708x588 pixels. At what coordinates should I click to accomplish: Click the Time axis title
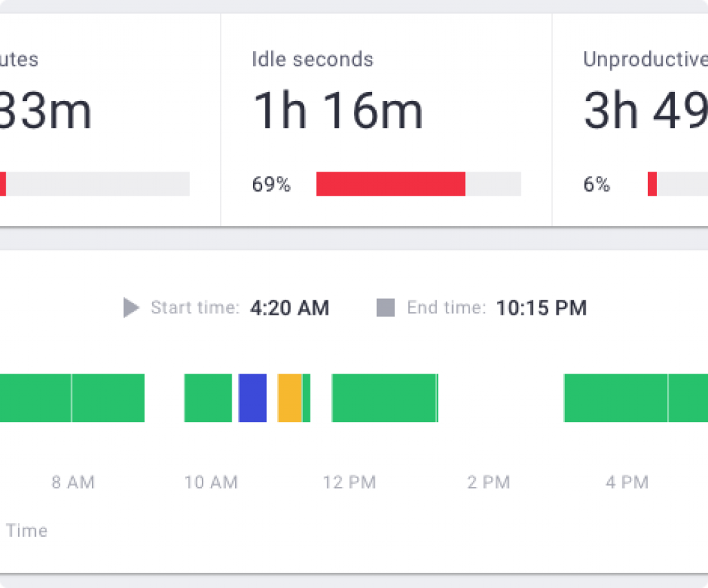pos(28,531)
